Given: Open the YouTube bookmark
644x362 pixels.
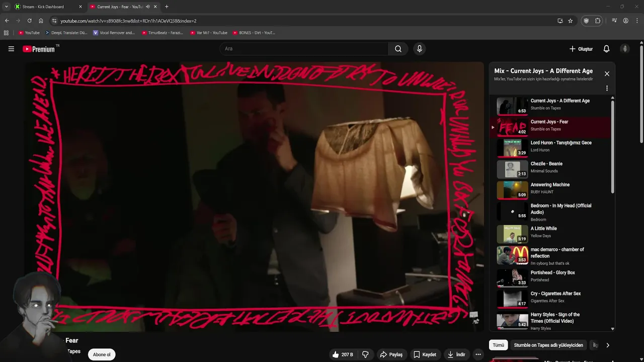Looking at the screenshot, I should [29, 33].
